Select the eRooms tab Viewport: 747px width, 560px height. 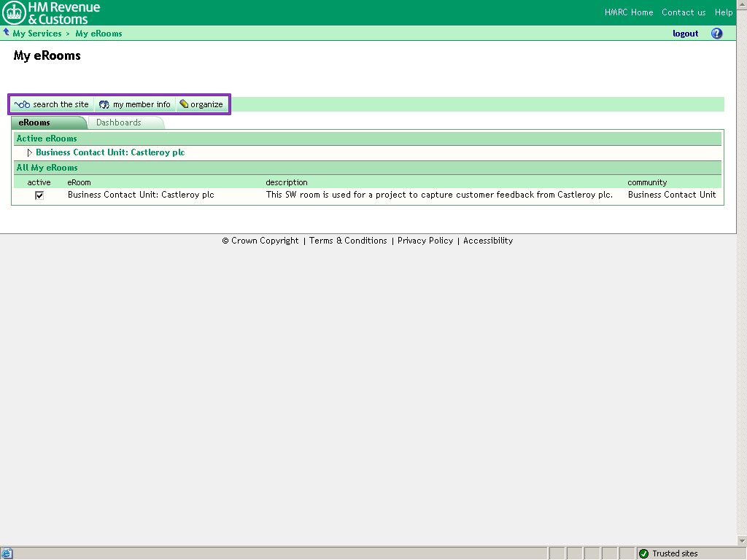(x=34, y=122)
